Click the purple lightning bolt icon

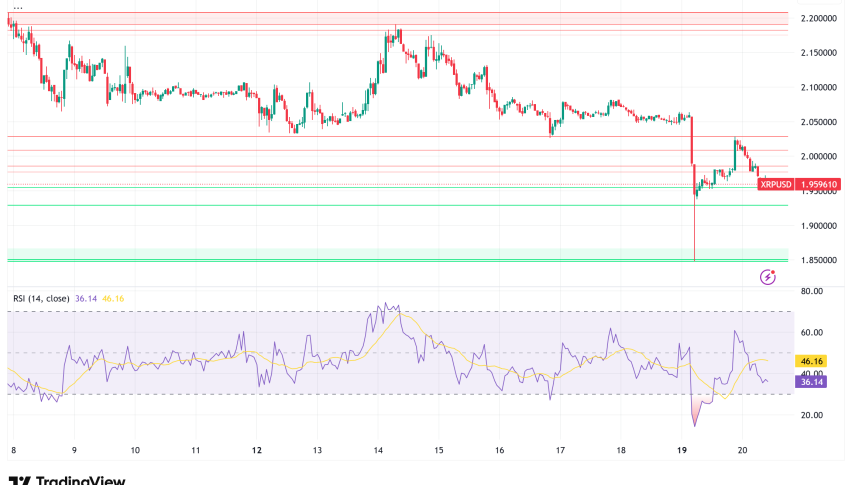pos(768,277)
